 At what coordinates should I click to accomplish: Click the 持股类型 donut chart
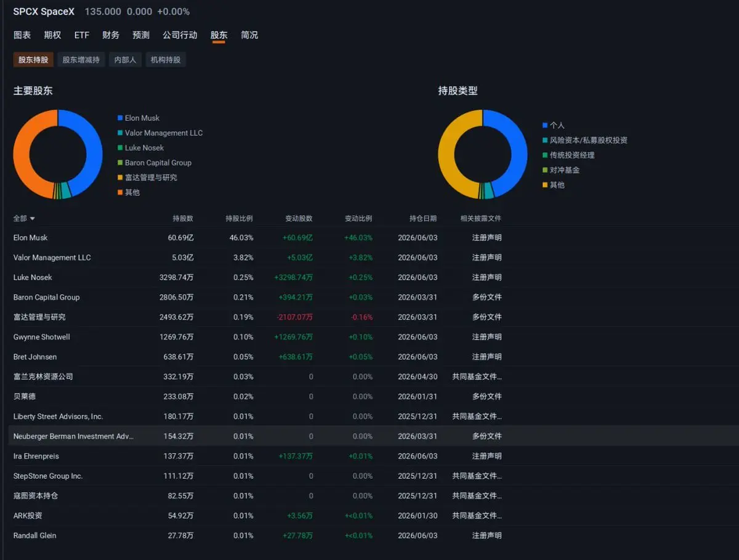tap(483, 154)
